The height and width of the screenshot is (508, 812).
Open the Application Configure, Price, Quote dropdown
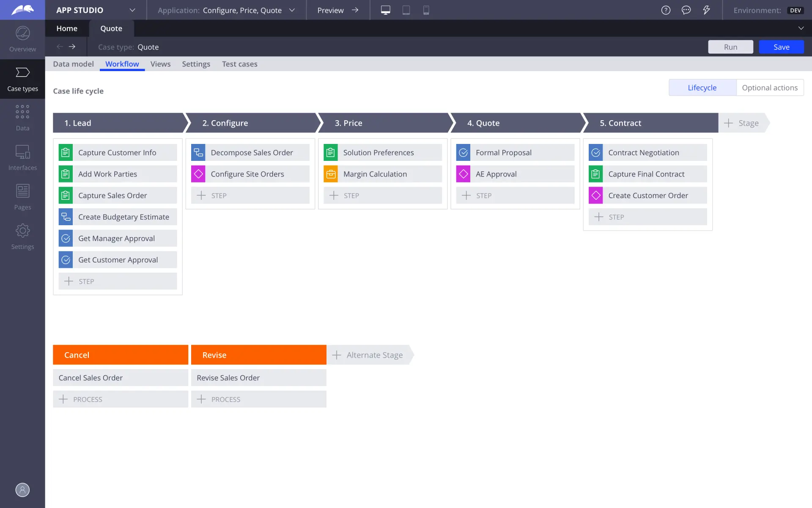292,10
